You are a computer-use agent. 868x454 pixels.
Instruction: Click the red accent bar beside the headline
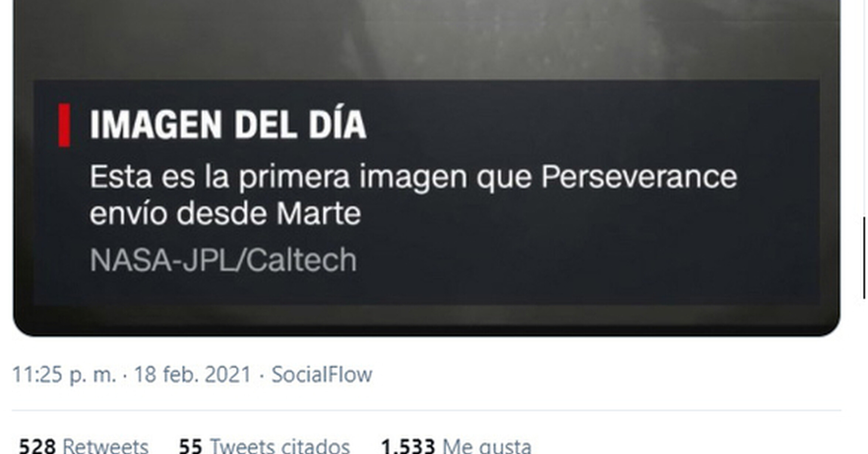[x=64, y=125]
